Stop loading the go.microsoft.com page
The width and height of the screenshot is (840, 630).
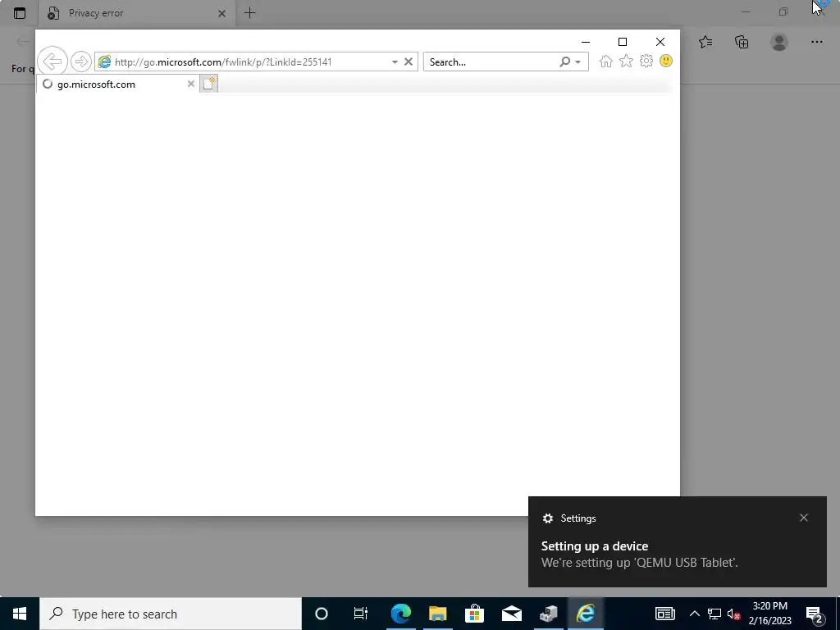[x=409, y=62]
